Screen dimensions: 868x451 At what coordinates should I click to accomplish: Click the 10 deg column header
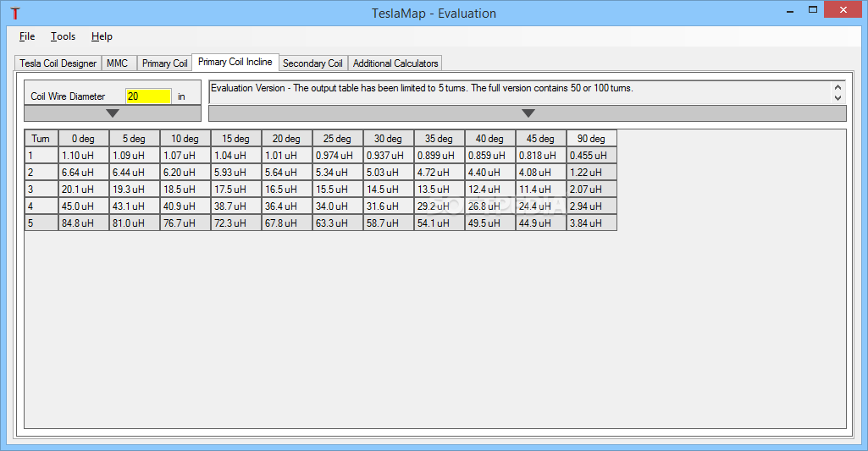[185, 138]
